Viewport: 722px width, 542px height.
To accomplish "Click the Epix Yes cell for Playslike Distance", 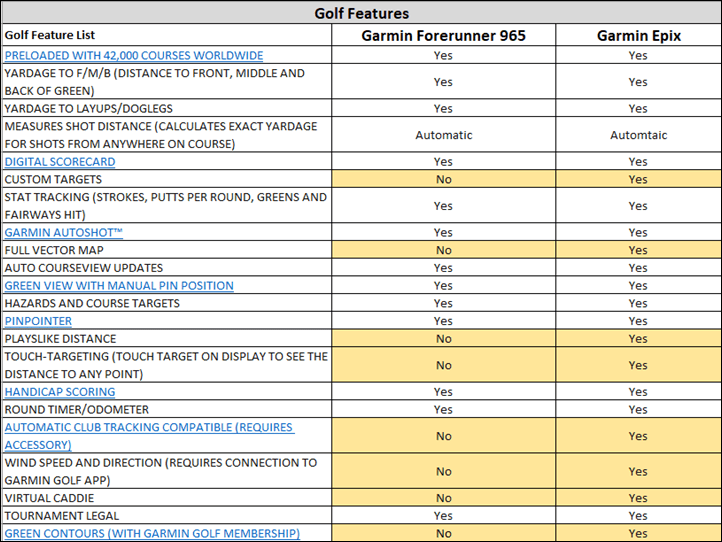I will coord(639,338).
